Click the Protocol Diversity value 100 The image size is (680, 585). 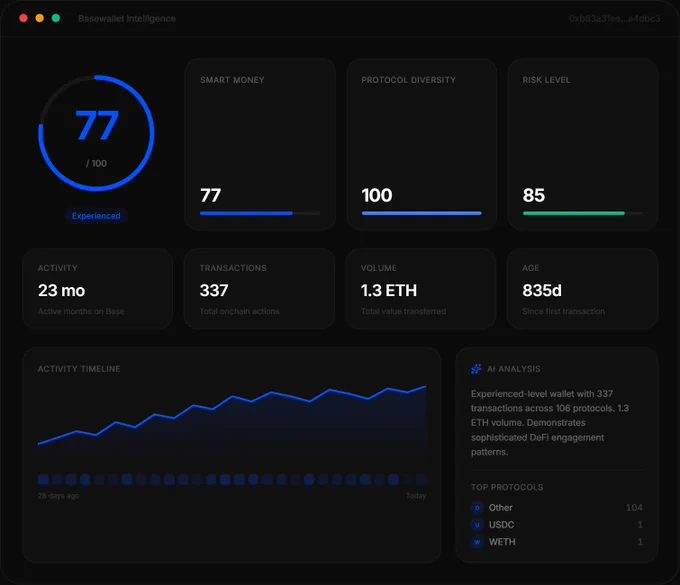point(377,195)
